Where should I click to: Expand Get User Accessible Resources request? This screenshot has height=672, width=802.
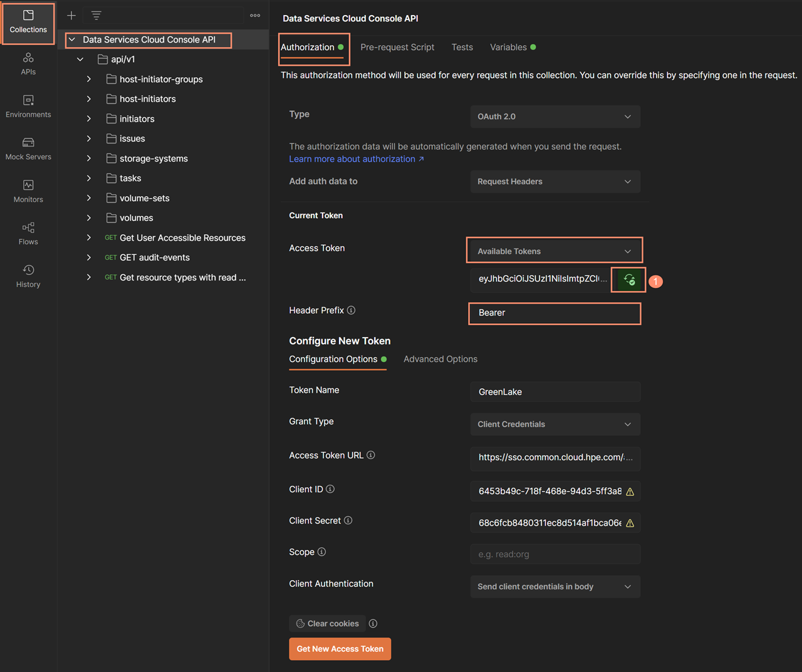click(x=89, y=238)
